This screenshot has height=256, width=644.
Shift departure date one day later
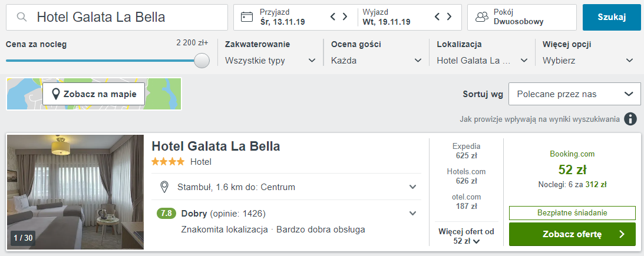[450, 17]
